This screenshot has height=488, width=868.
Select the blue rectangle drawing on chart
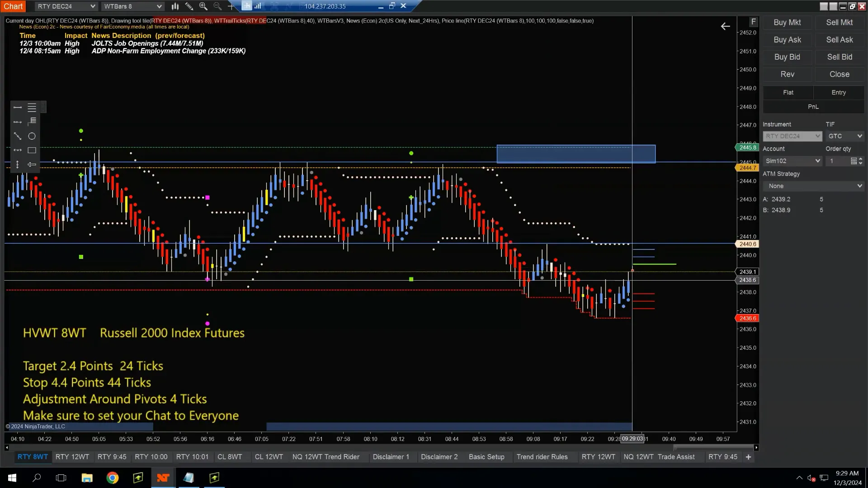point(576,154)
